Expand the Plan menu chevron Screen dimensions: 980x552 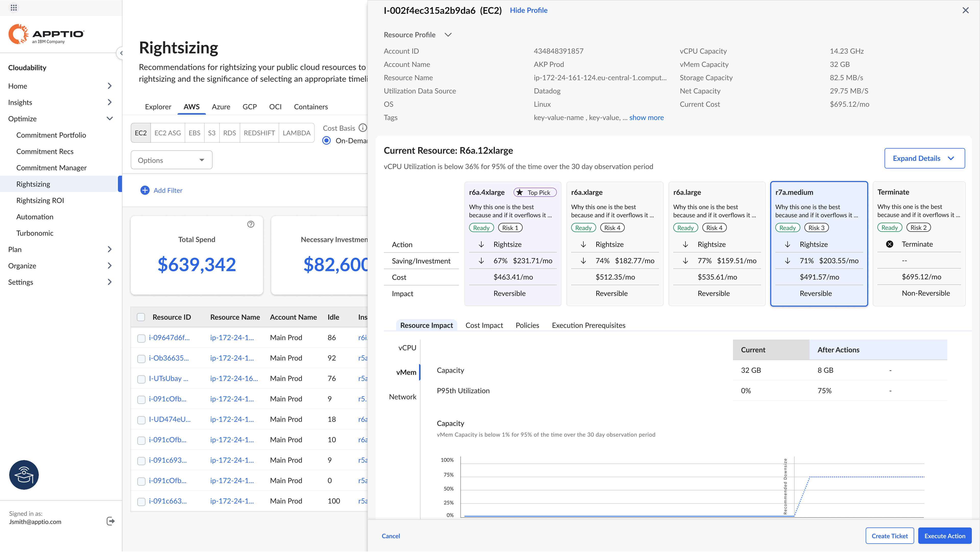point(109,249)
